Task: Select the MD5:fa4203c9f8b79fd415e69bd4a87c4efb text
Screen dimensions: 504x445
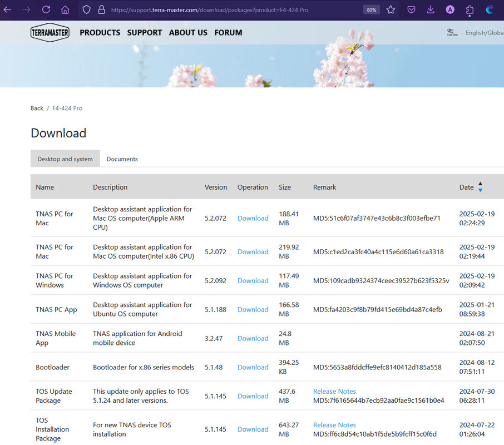Action: coord(378,309)
